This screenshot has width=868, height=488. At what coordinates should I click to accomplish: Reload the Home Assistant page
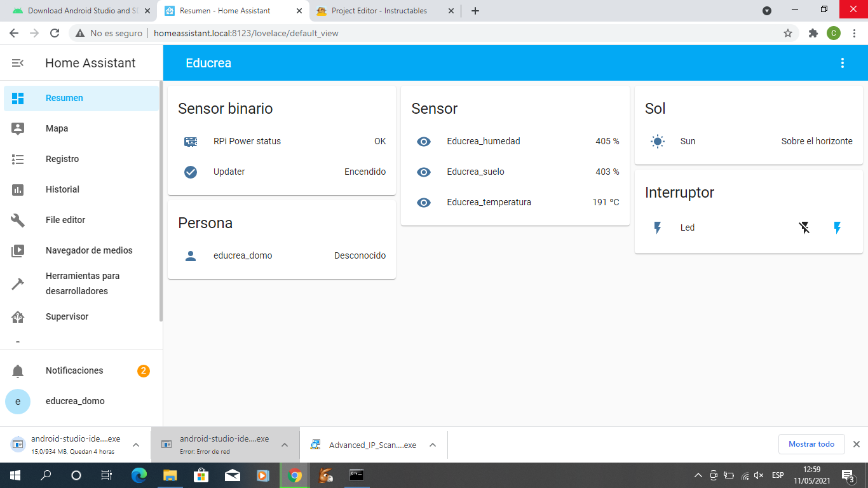click(x=55, y=33)
